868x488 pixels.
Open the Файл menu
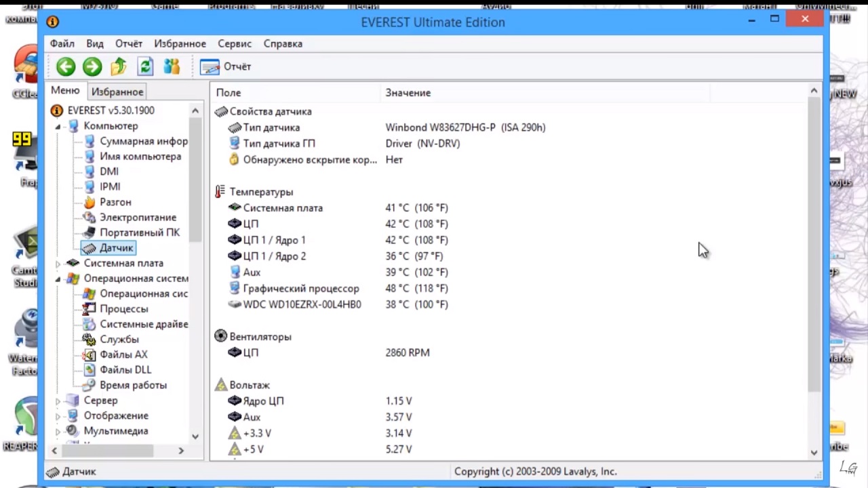pos(62,43)
